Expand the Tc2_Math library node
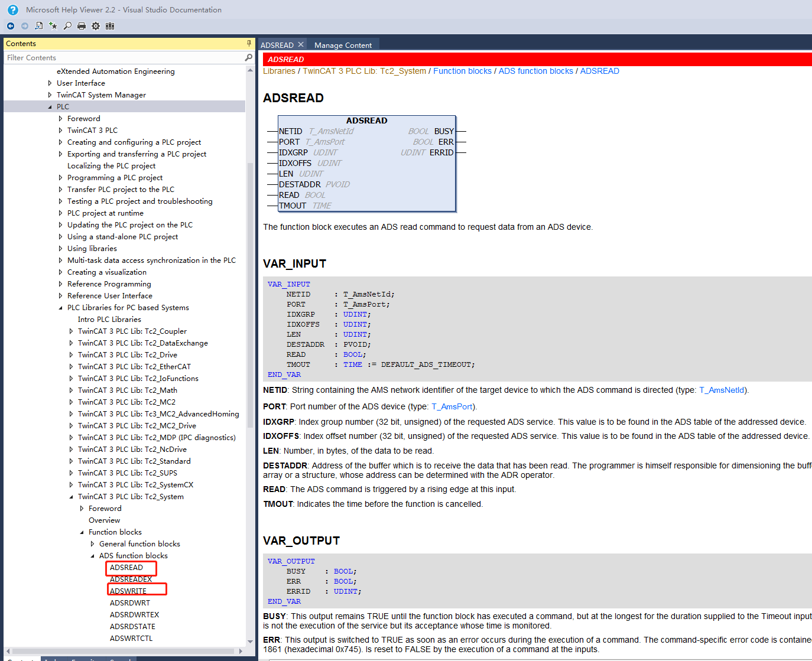Viewport: 812px width, 661px height. [71, 390]
